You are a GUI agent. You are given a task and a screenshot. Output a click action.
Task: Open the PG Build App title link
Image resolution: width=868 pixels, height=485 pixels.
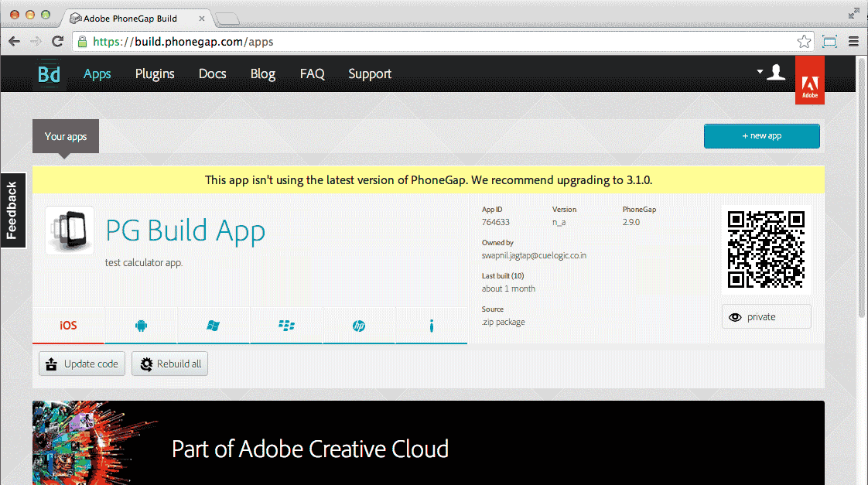coord(186,231)
